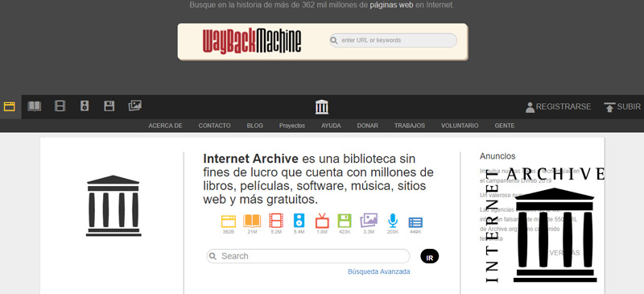
Task: Follow the 'páginas web' link in the top line
Action: (x=391, y=6)
